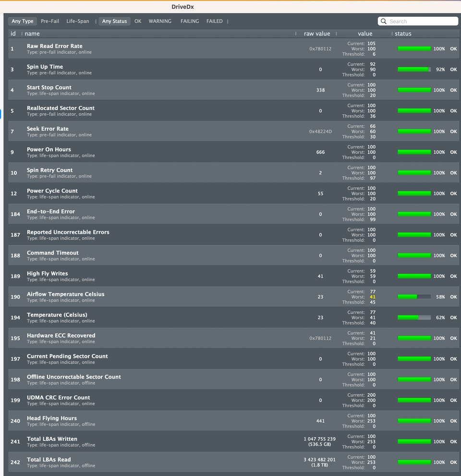This screenshot has width=461, height=476.
Task: Select the Total LBAs Read row
Action: [233, 462]
